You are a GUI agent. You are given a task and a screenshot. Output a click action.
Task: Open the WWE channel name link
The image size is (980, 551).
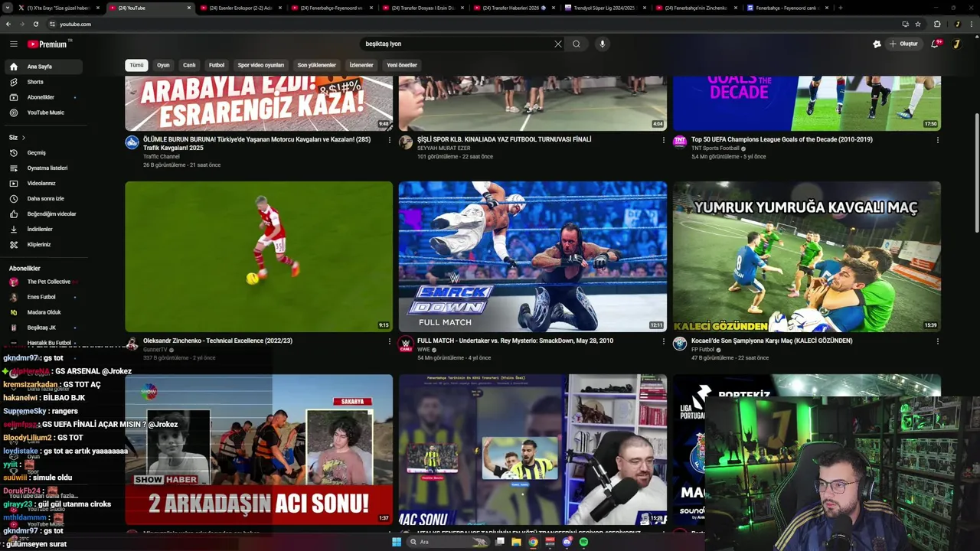[423, 350]
